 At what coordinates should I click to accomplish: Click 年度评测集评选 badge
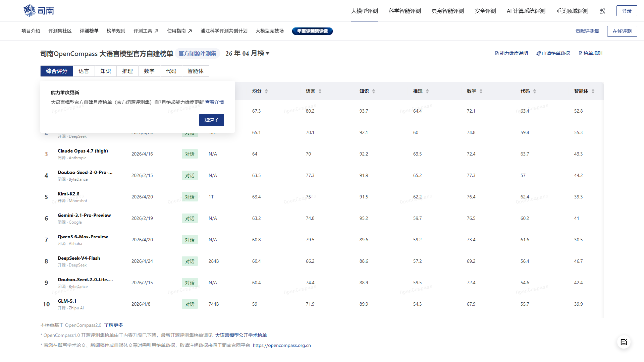click(x=312, y=31)
